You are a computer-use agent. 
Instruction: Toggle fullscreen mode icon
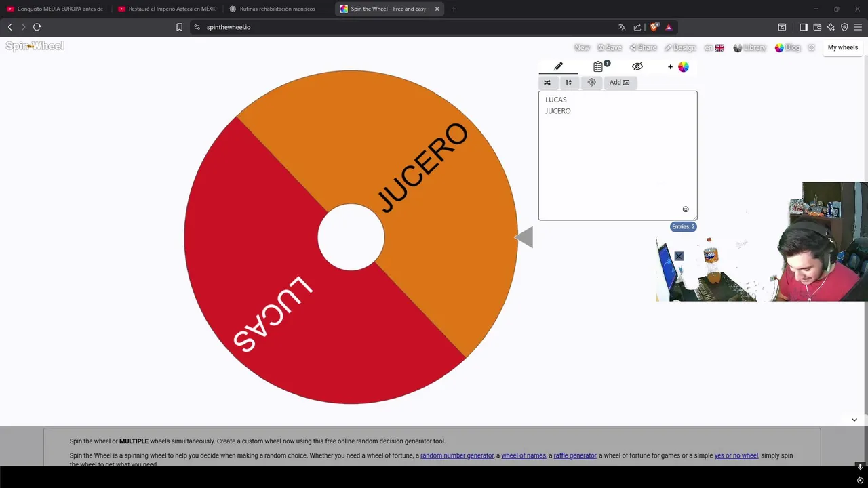pyautogui.click(x=812, y=47)
